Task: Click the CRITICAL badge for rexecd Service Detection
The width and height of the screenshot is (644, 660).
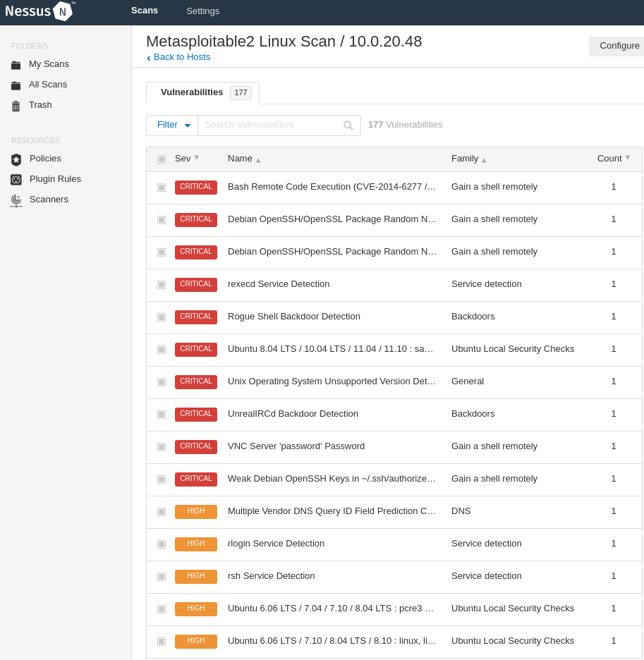Action: tap(196, 284)
